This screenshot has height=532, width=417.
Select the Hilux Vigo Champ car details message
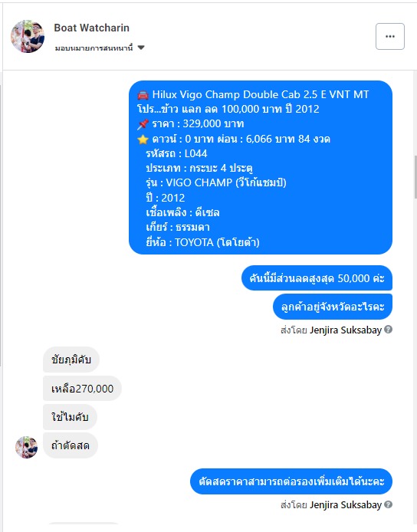click(261, 167)
